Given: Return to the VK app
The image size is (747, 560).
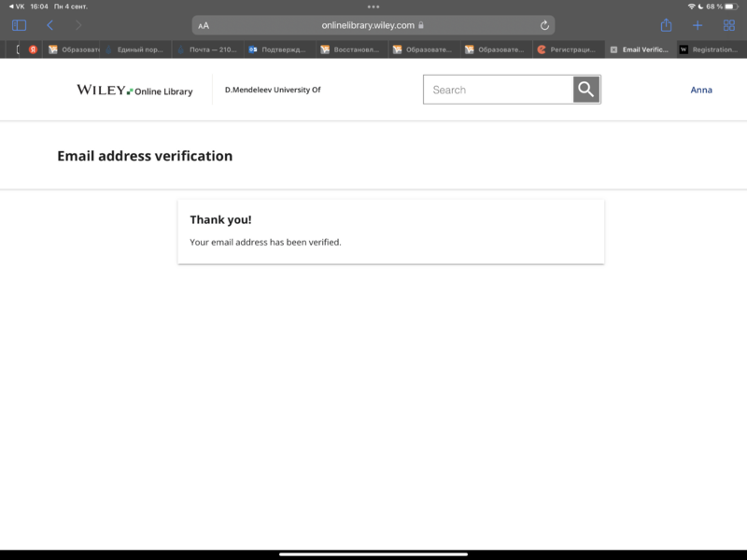Looking at the screenshot, I should pyautogui.click(x=15, y=7).
